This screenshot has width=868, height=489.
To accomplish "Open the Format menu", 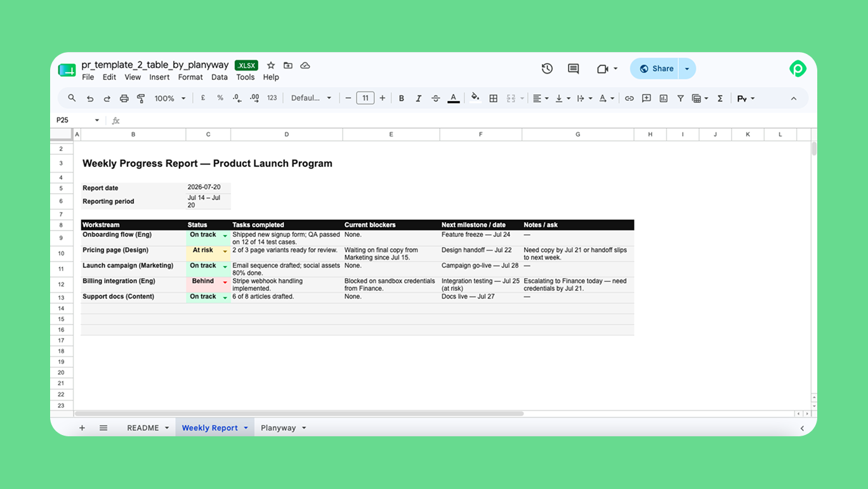I will click(190, 77).
